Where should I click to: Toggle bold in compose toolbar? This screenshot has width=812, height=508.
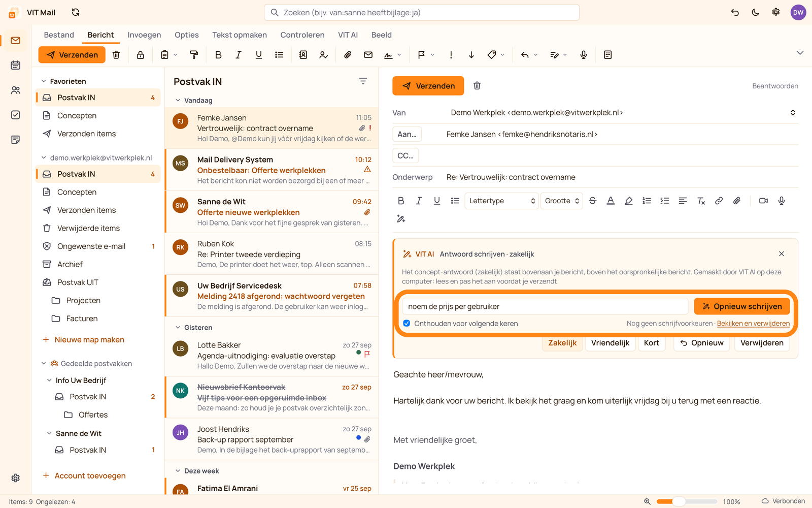[x=401, y=201]
